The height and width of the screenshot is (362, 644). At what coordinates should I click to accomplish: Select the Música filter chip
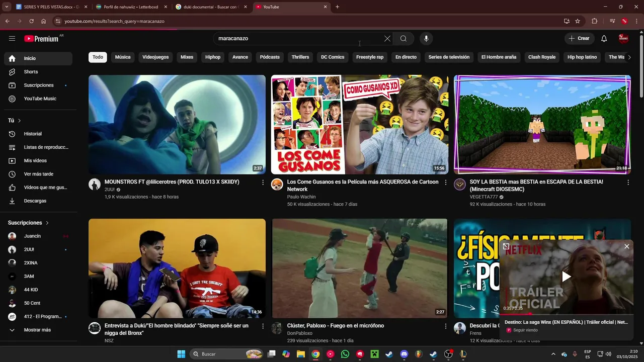[x=123, y=57]
